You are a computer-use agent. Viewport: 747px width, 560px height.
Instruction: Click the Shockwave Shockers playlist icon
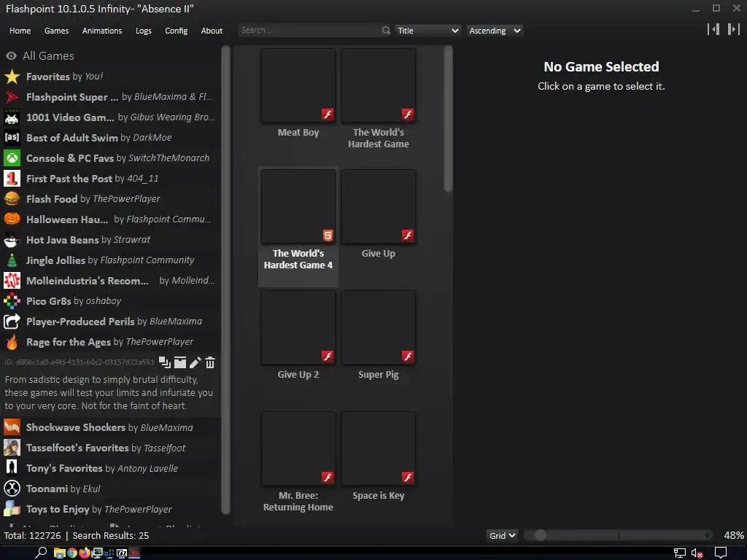click(12, 427)
